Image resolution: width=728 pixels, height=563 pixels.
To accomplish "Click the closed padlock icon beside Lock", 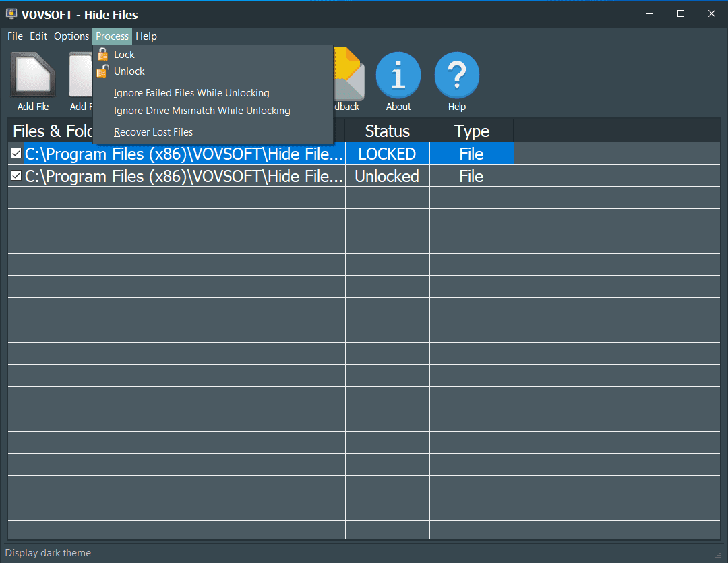I will 103,55.
